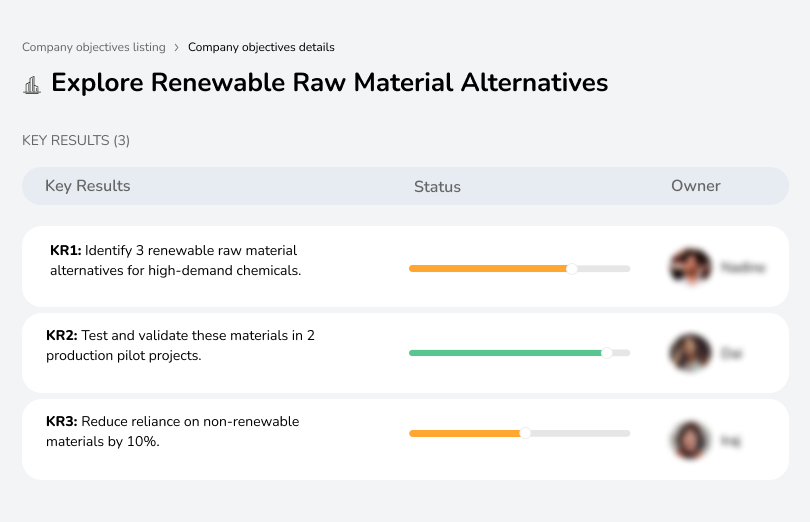Click the KR3 owner avatar
This screenshot has height=522, width=810.
click(690, 440)
